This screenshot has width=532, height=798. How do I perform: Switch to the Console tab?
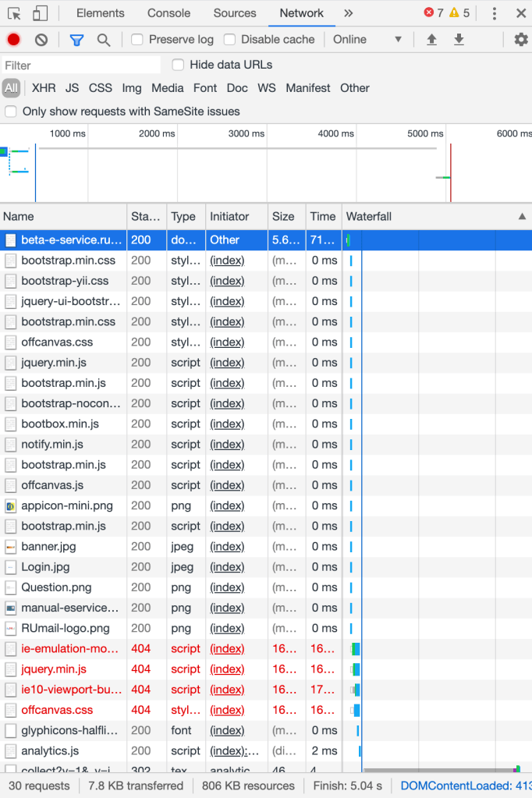click(x=168, y=13)
